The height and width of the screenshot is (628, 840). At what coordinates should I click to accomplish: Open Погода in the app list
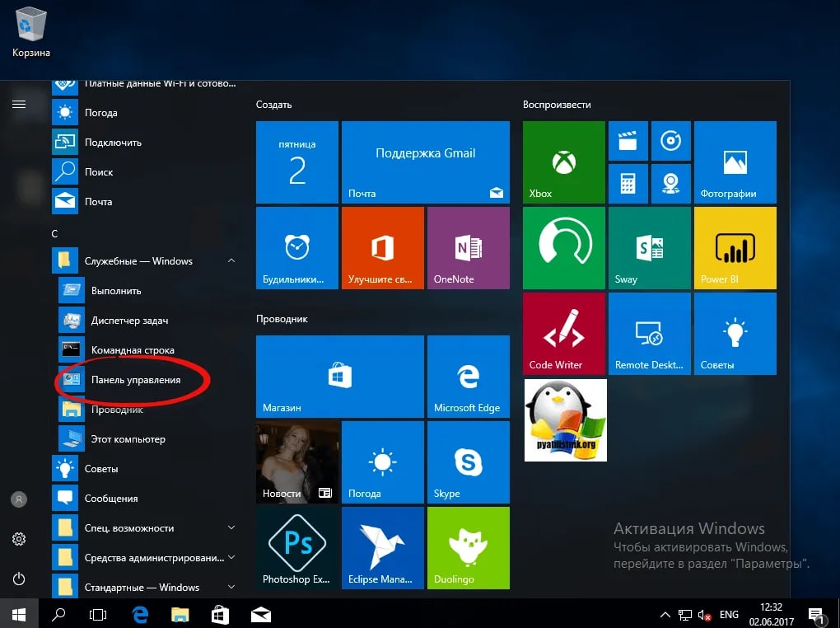click(x=145, y=113)
